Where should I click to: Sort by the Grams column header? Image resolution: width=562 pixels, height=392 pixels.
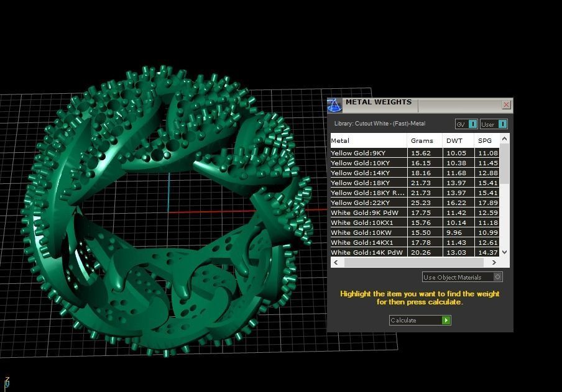click(x=425, y=140)
